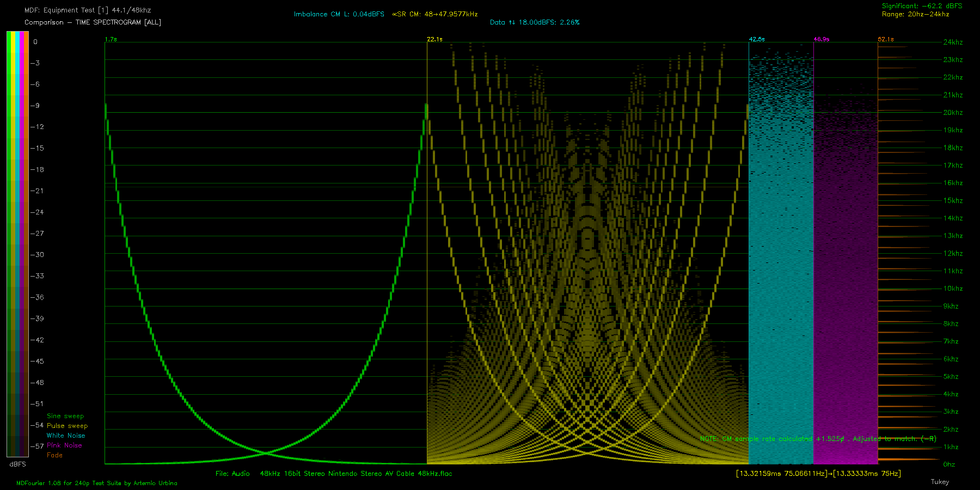The height and width of the screenshot is (490, 980).
Task: Select the 22.1s time marker
Action: click(434, 39)
